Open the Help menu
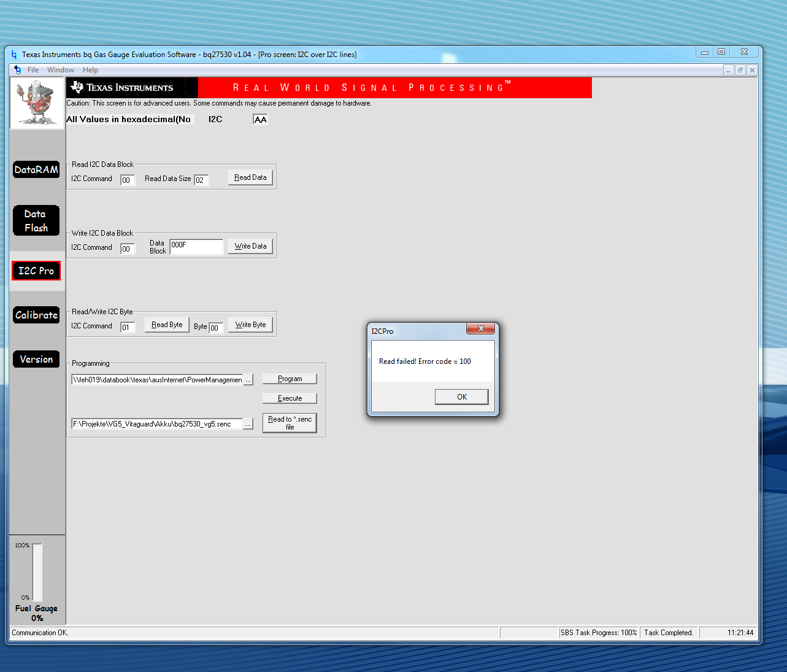 (90, 70)
